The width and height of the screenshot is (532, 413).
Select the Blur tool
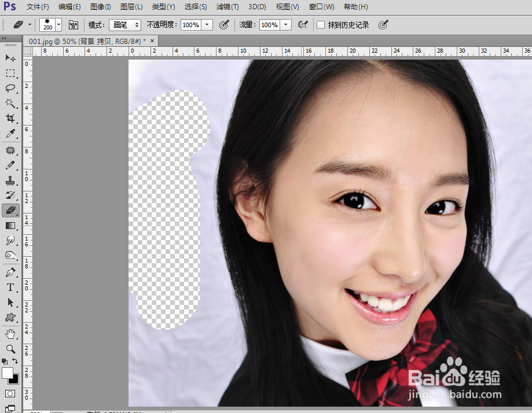(x=10, y=241)
